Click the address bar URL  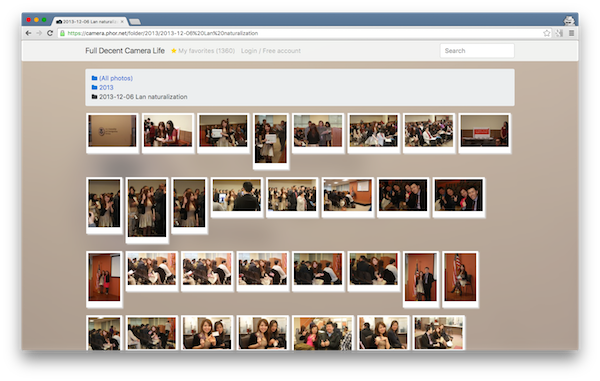[x=163, y=33]
